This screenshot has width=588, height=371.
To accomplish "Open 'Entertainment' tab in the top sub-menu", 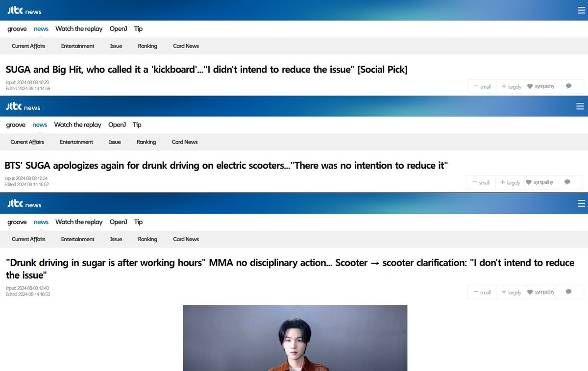I will (77, 46).
